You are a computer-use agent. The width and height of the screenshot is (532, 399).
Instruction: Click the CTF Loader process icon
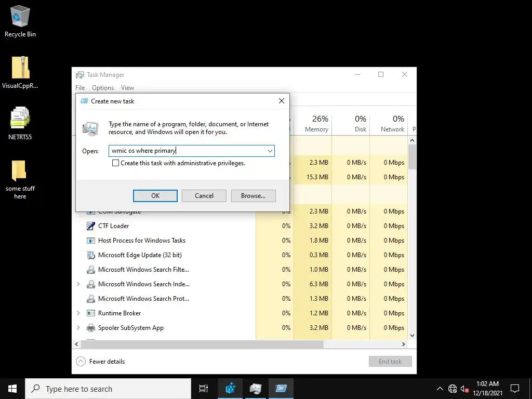click(x=90, y=226)
